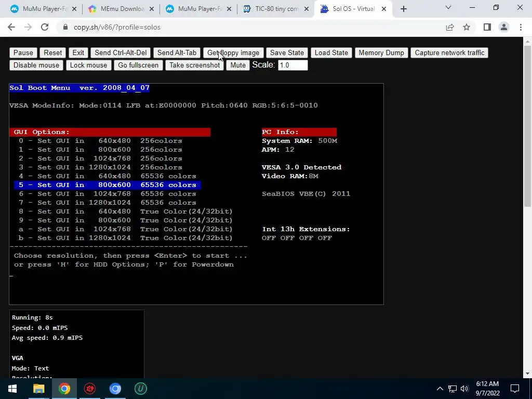Viewport: 532px width, 399px height.
Task: Bookmark this page with the star icon
Action: point(467,27)
